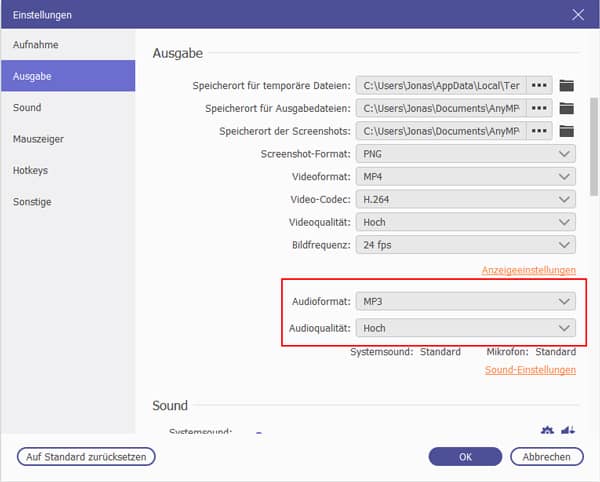Image resolution: width=600 pixels, height=482 pixels.
Task: Click the Mikrofon: Standard text
Action: click(531, 352)
